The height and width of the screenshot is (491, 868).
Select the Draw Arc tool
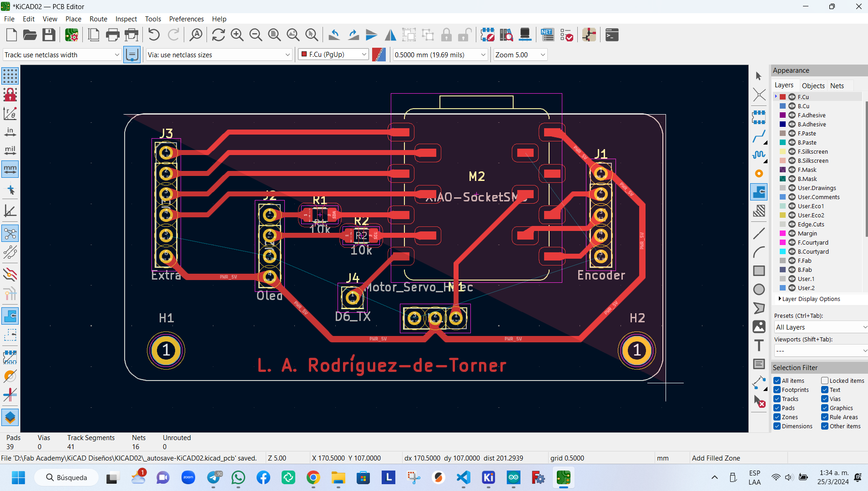point(759,252)
